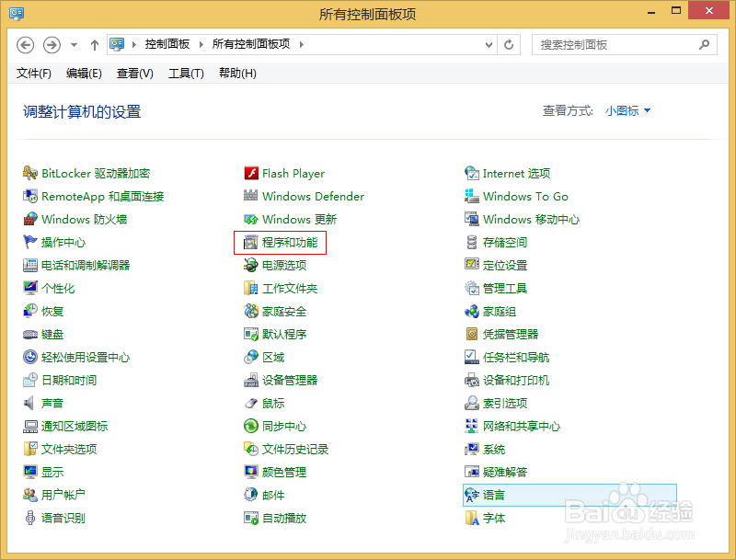Image resolution: width=736 pixels, height=560 pixels.
Task: Expand the arrow before 控制面板 breadcrumb
Action: tap(134, 44)
